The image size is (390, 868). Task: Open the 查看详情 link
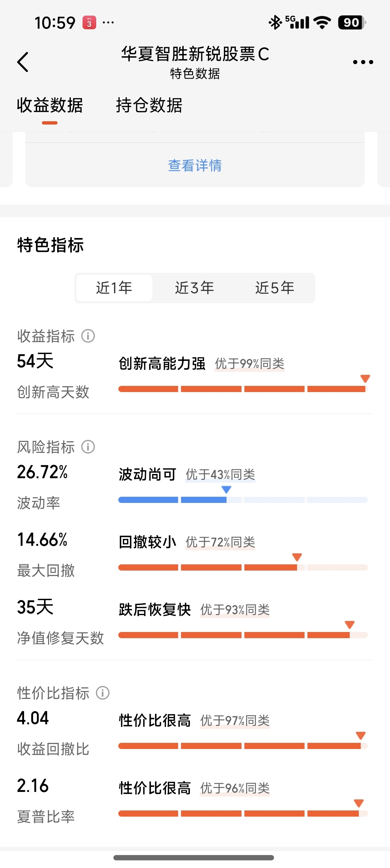pyautogui.click(x=195, y=165)
